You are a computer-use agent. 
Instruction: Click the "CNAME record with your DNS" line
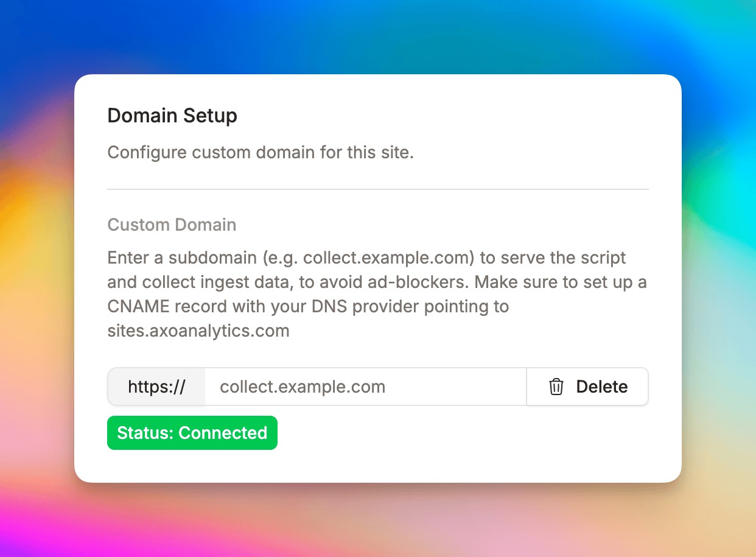[308, 306]
